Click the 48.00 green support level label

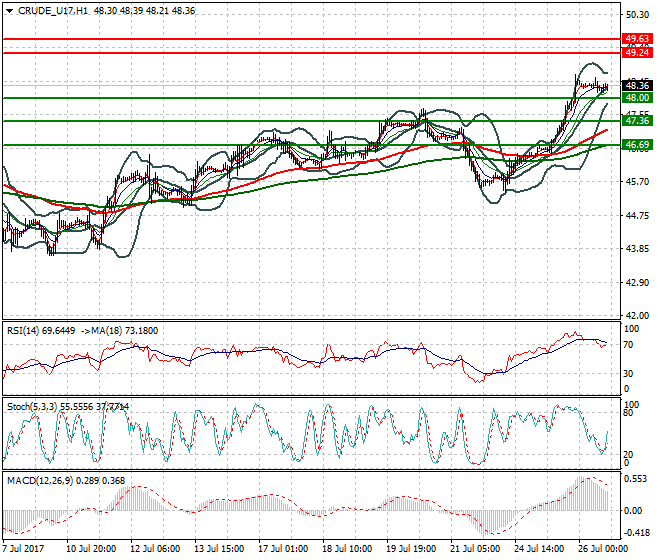(x=637, y=98)
